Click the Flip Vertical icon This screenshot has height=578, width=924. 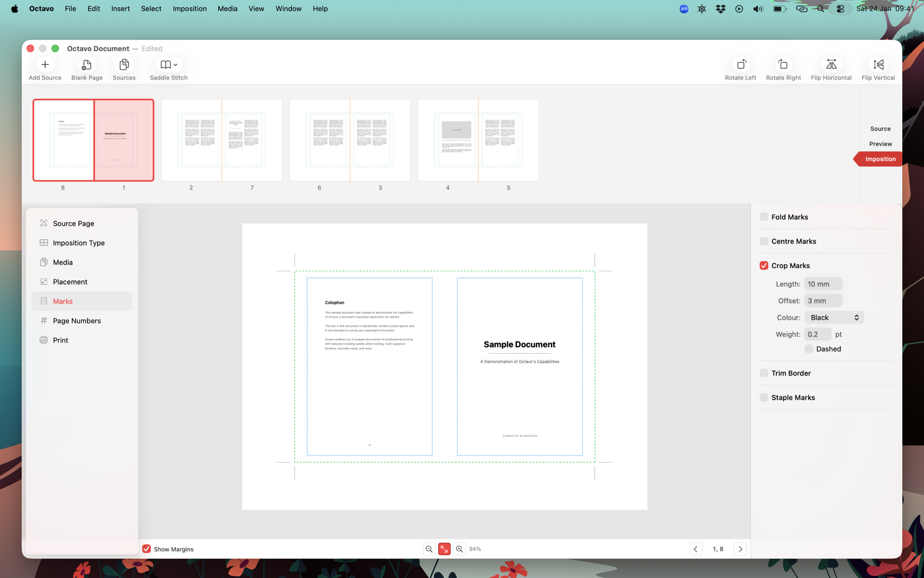click(878, 65)
